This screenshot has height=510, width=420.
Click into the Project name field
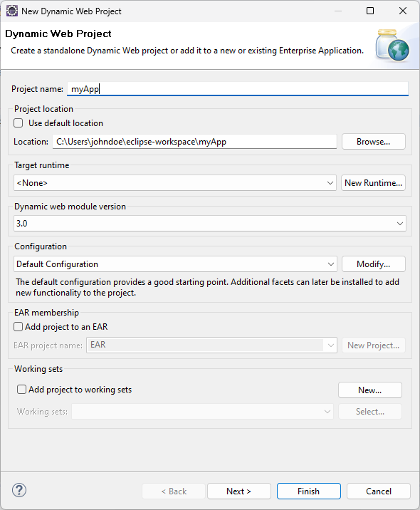click(238, 89)
